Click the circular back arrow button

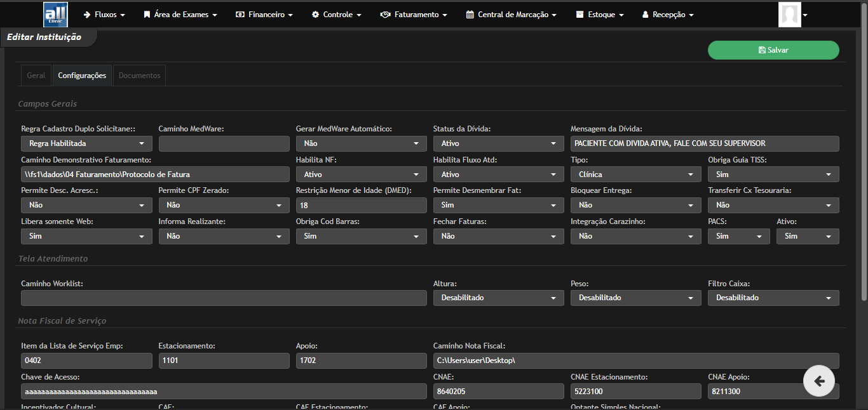coord(819,381)
